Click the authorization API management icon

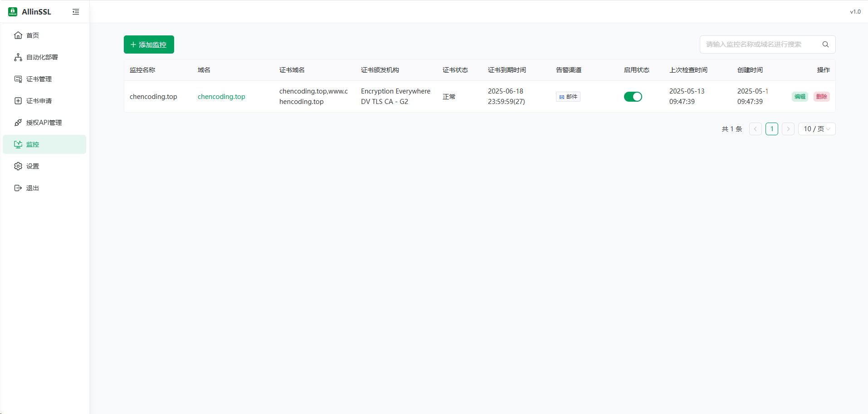pos(18,123)
